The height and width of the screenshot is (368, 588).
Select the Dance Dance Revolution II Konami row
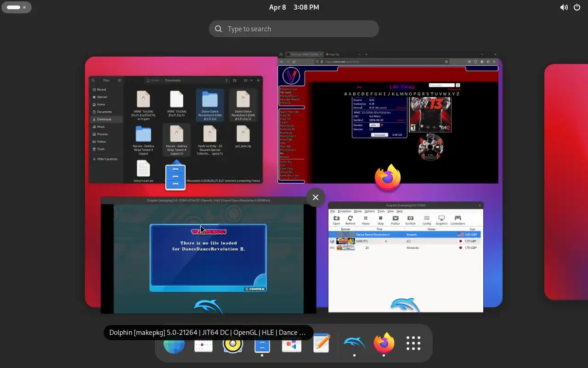405,235
